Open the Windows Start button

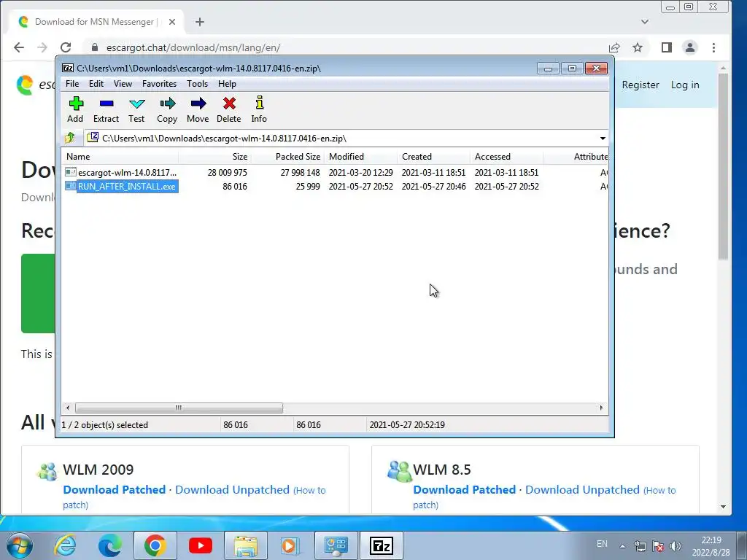point(19,545)
